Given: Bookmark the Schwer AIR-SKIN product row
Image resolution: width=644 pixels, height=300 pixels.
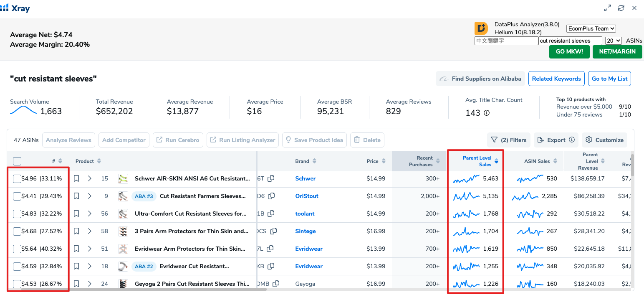Looking at the screenshot, I should [76, 178].
